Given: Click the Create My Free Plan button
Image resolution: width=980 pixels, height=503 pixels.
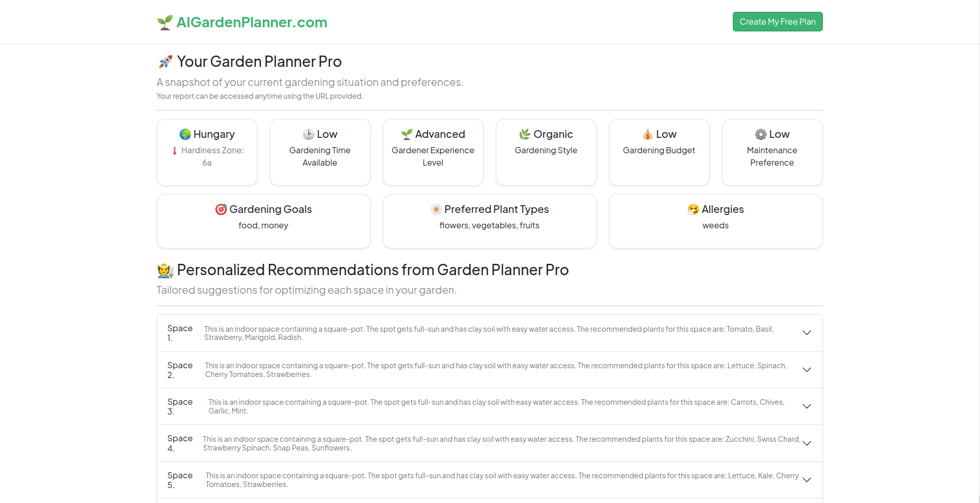Looking at the screenshot, I should 777,22.
